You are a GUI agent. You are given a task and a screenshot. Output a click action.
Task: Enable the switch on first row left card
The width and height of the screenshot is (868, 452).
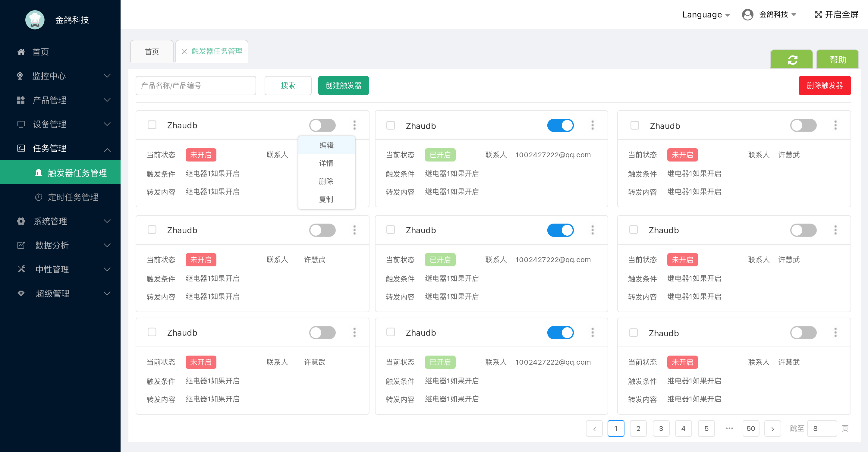coord(322,125)
